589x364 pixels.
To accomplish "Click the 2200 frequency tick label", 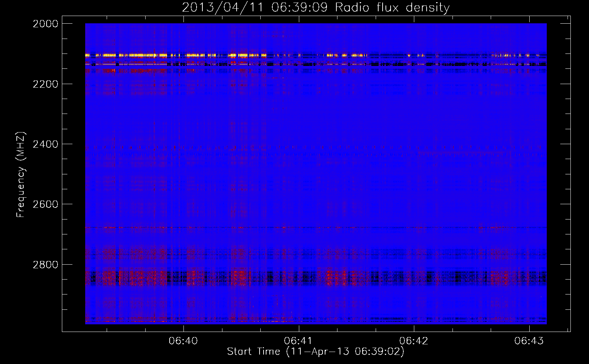I will 46,84.
